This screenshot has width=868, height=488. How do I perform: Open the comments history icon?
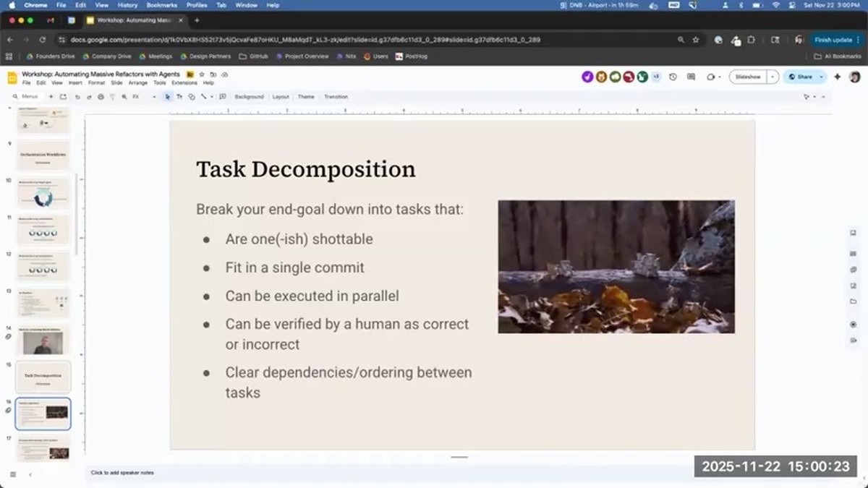coord(691,77)
